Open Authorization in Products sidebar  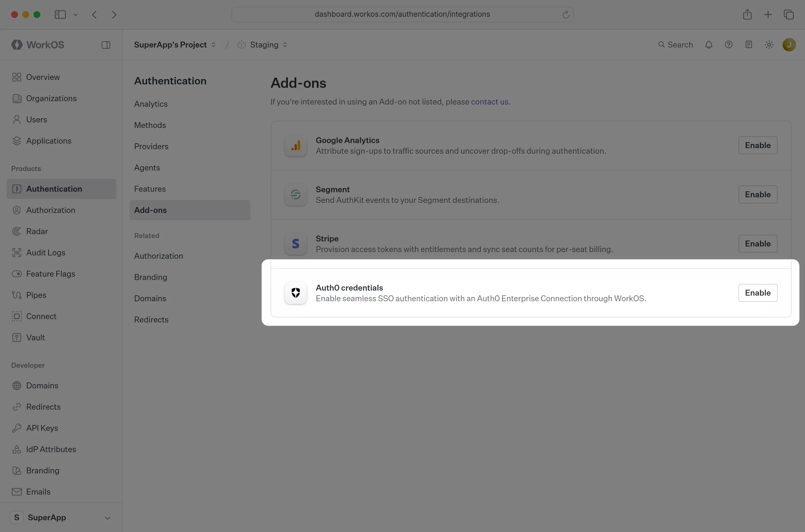61,210
